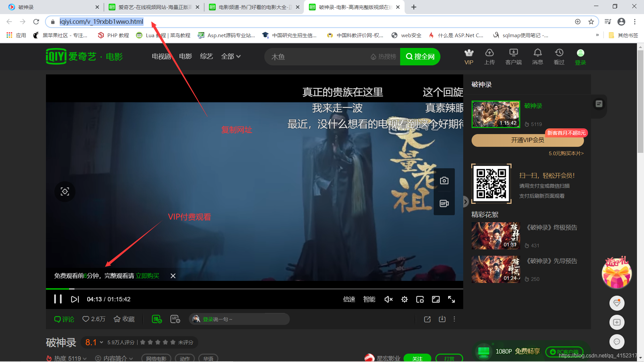Toggle web fullscreen mode
Image resolution: width=644 pixels, height=362 pixels.
pos(436,299)
